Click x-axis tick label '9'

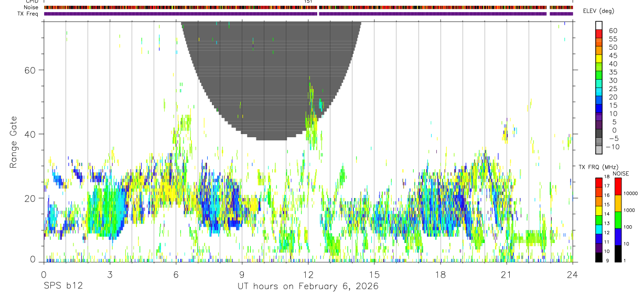pyautogui.click(x=242, y=274)
